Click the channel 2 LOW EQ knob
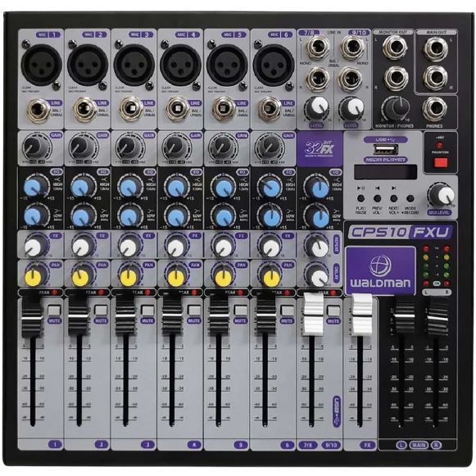This screenshot has height=476, width=476. [x=84, y=215]
